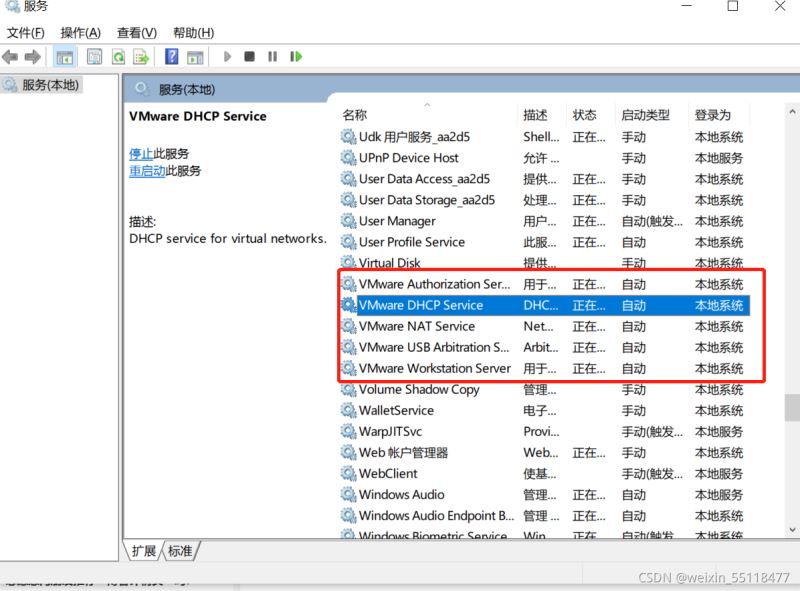The width and height of the screenshot is (800, 591).
Task: Select 服务(本地) in the left tree
Action: point(50,85)
